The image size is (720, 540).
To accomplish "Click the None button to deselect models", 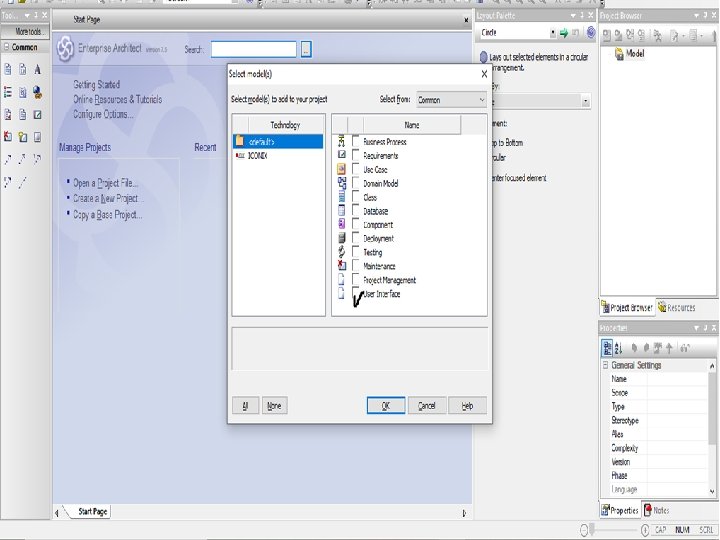I will 274,405.
